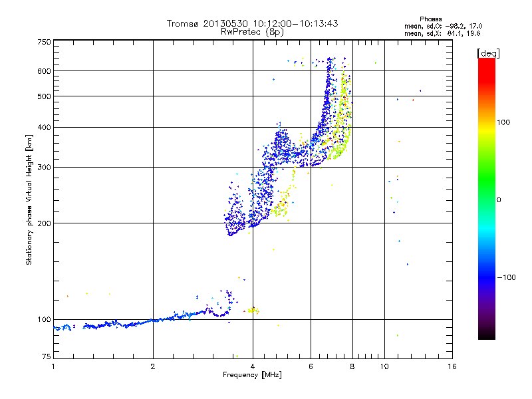
Task: Click the x-axis tick label '4'
Action: pos(253,366)
